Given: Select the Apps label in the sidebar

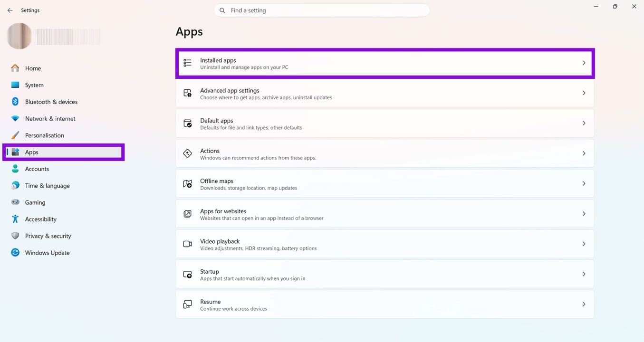Looking at the screenshot, I should (32, 152).
